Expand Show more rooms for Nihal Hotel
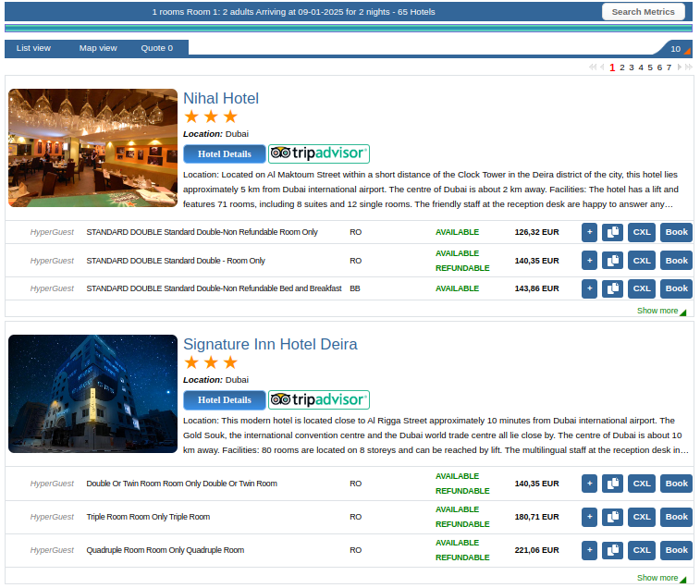Viewport: 700px width, 588px height. [x=661, y=311]
